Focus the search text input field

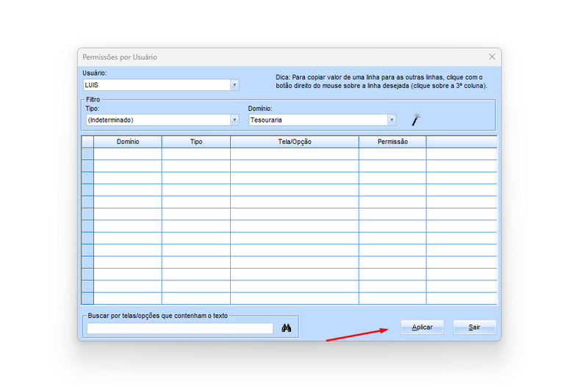[180, 328]
